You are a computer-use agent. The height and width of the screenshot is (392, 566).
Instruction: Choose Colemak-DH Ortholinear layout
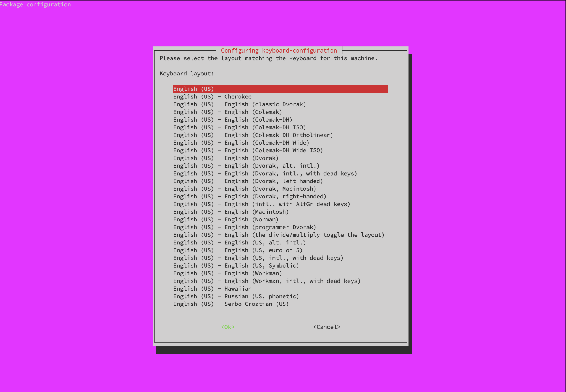(x=253, y=135)
